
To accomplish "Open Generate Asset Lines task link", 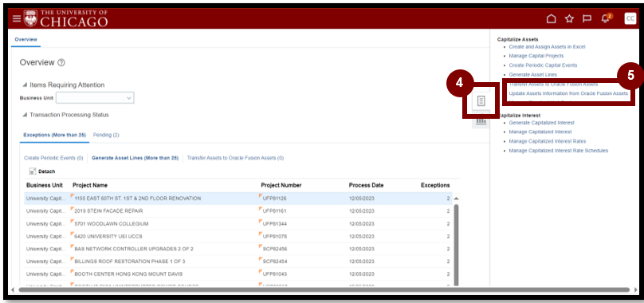I will pyautogui.click(x=532, y=75).
